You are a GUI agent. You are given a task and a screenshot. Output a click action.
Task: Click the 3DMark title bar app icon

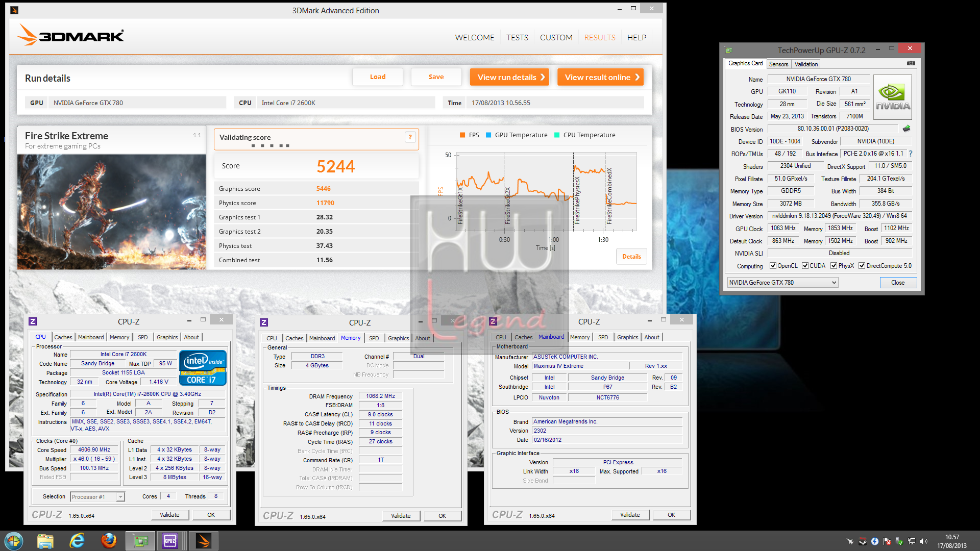[x=14, y=10]
